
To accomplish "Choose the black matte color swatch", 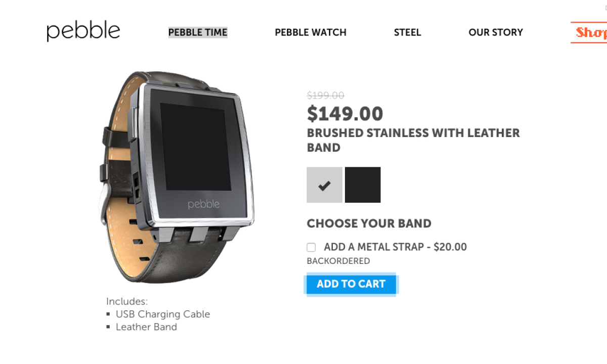I will pyautogui.click(x=363, y=185).
